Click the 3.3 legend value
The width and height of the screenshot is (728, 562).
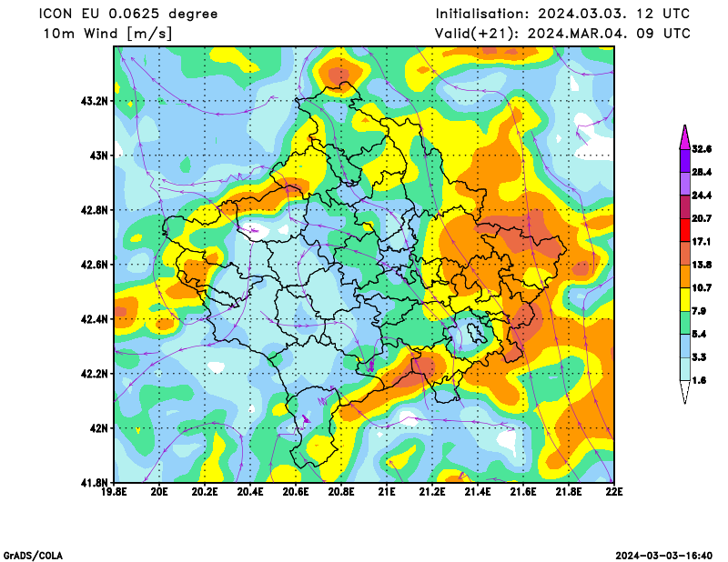[699, 357]
